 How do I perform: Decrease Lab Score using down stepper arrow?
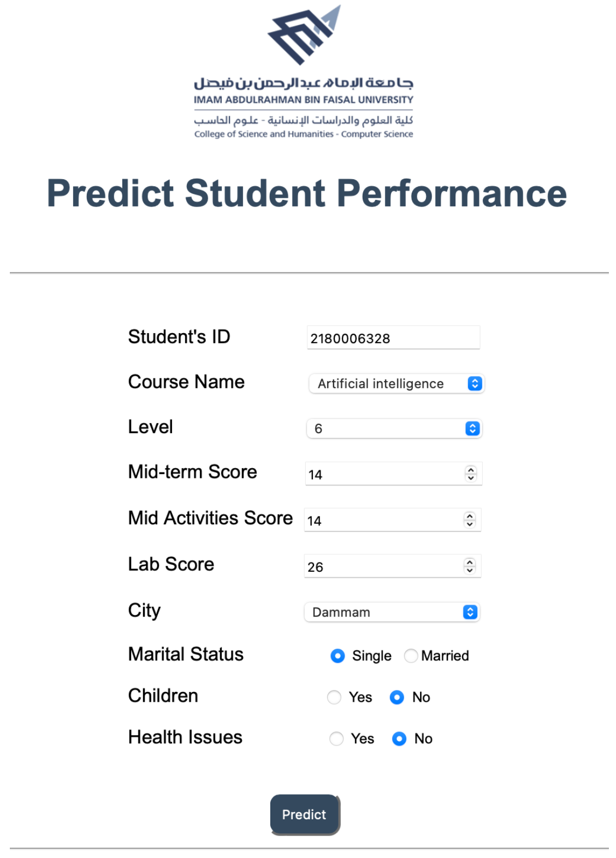point(470,571)
